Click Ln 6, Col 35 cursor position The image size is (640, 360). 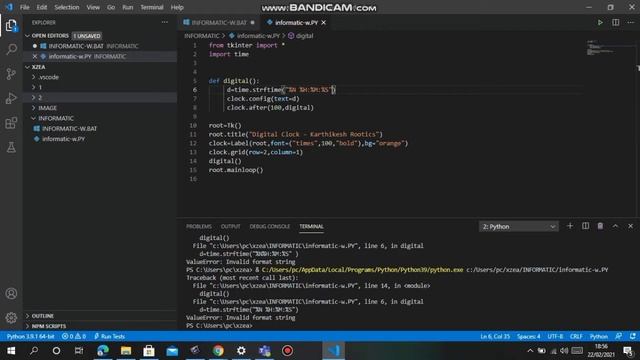point(495,336)
